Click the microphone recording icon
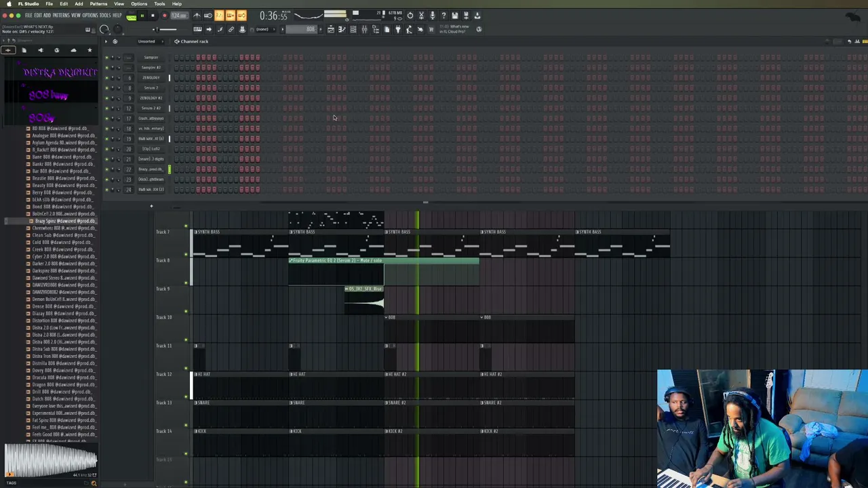 click(x=432, y=16)
